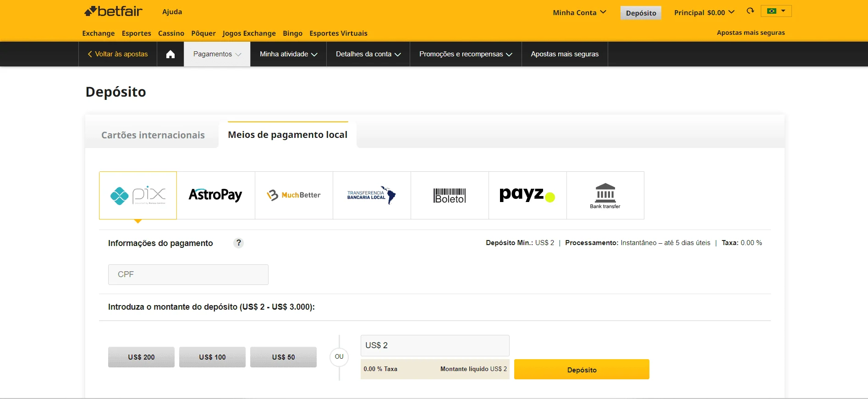Open the Bingo section
Image resolution: width=868 pixels, height=399 pixels.
click(292, 33)
